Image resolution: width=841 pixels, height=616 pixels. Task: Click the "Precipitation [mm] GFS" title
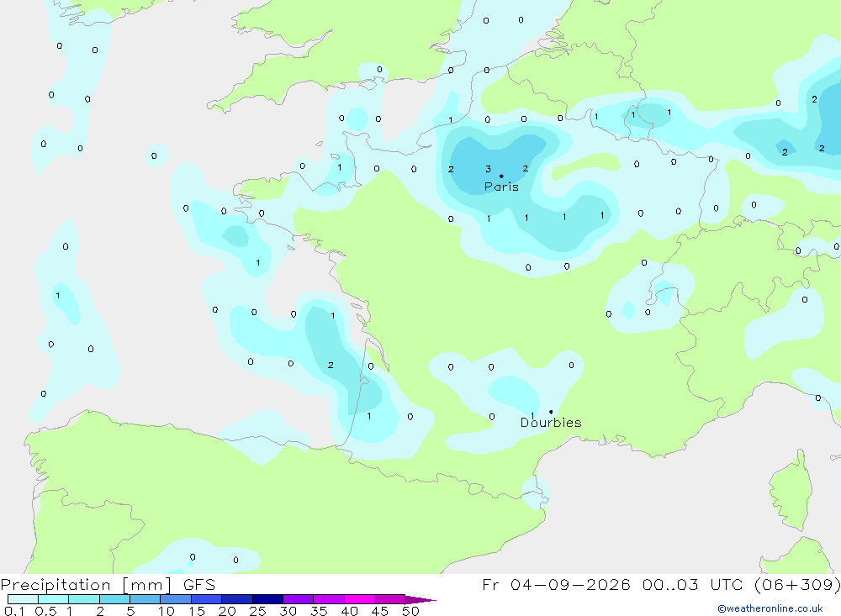108,584
